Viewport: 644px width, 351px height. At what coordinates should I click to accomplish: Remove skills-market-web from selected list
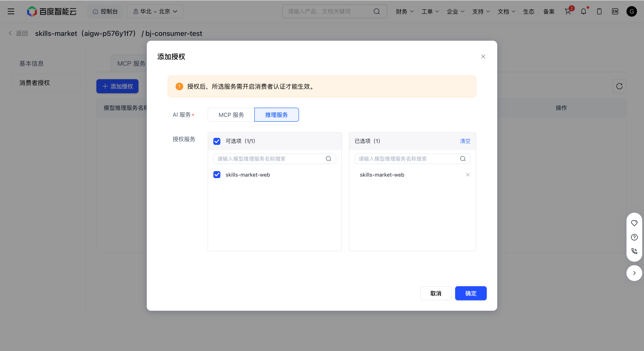[468, 175]
